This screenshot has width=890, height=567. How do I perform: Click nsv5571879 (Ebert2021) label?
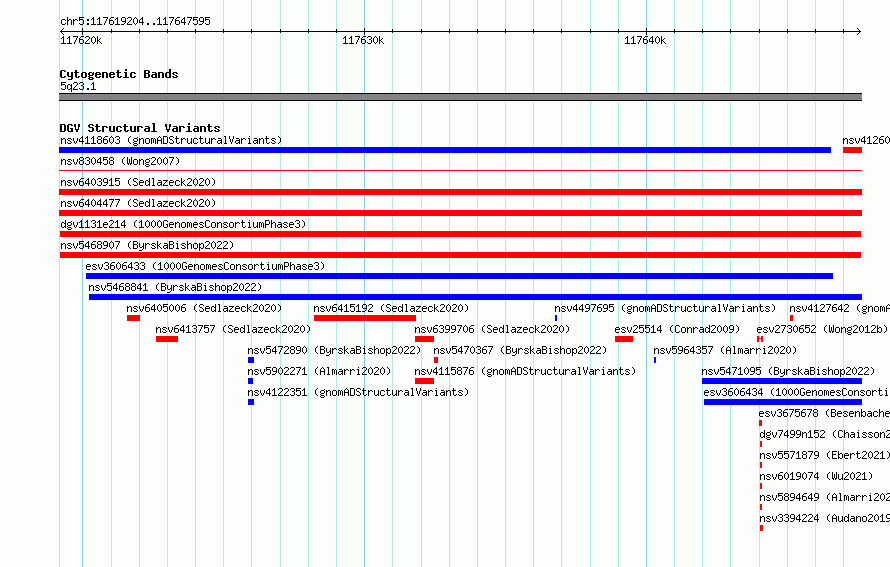[x=824, y=455]
